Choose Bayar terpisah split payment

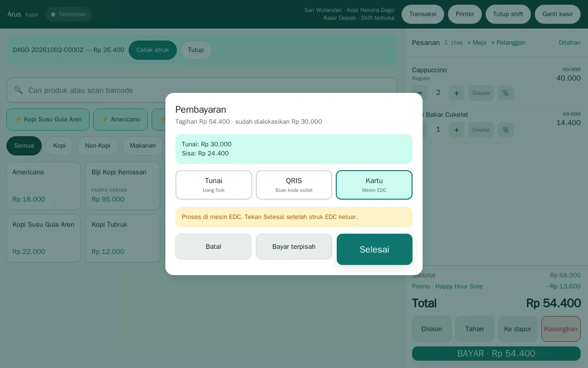click(x=294, y=247)
